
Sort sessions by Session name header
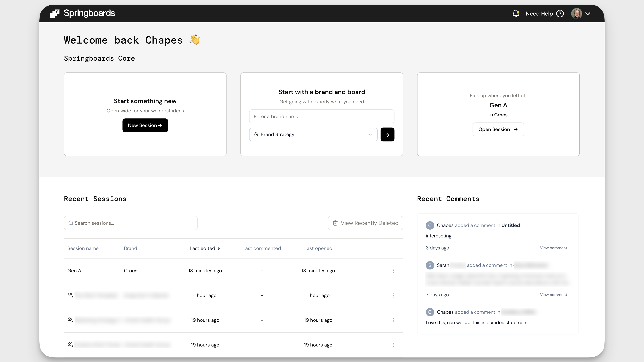[83, 248]
